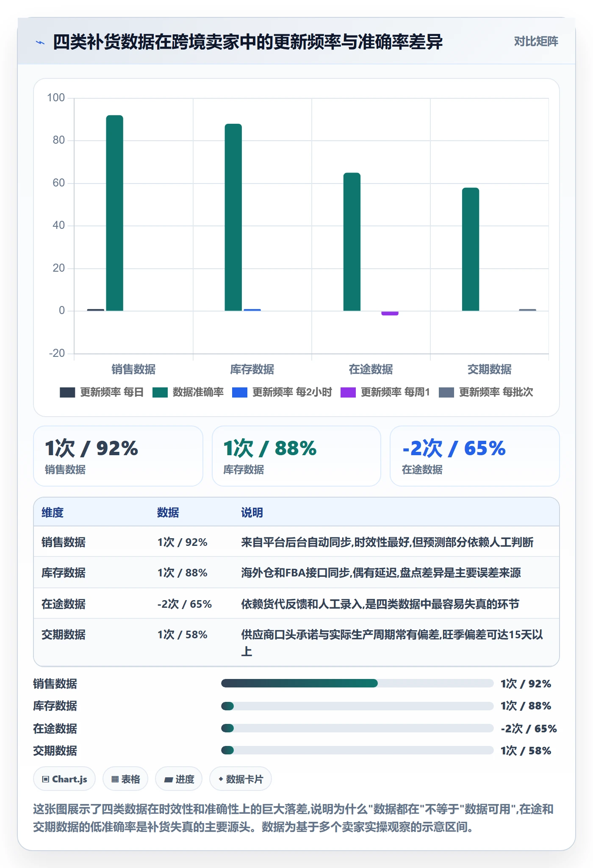Toggle legend swatch for 更新频率 每2小时

pos(240,392)
